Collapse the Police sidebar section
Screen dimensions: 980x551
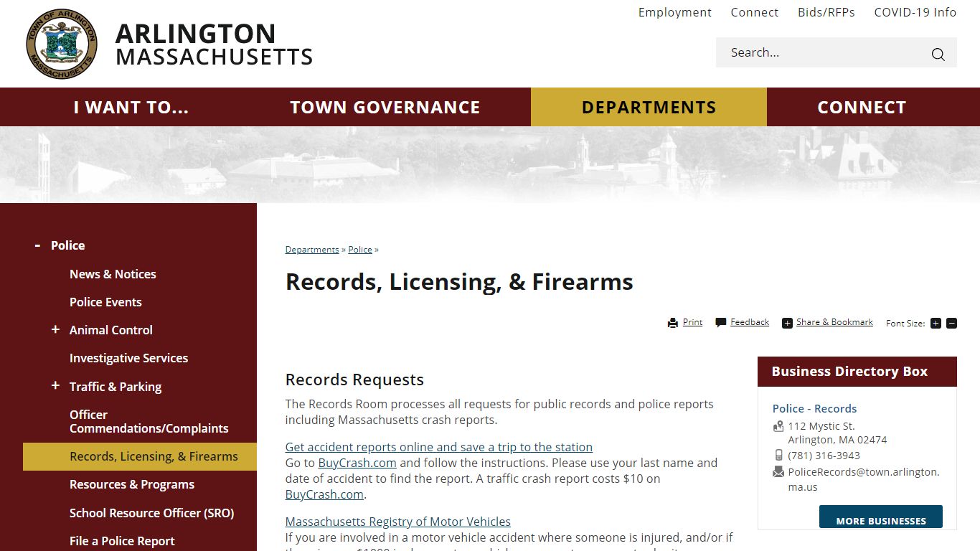click(37, 245)
